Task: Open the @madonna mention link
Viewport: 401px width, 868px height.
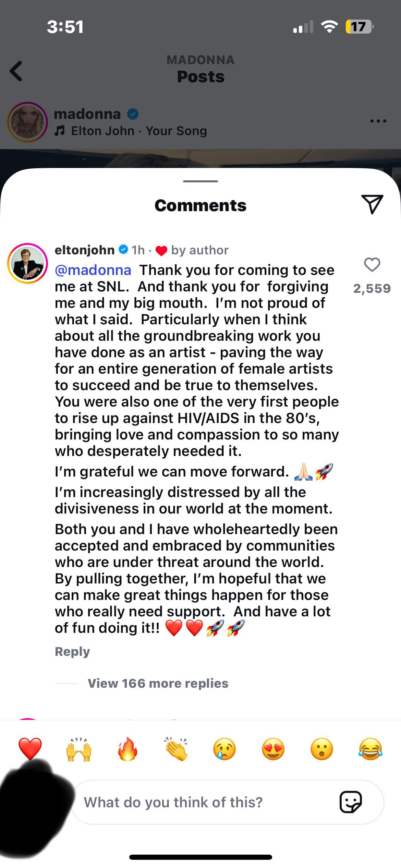Action: [93, 270]
